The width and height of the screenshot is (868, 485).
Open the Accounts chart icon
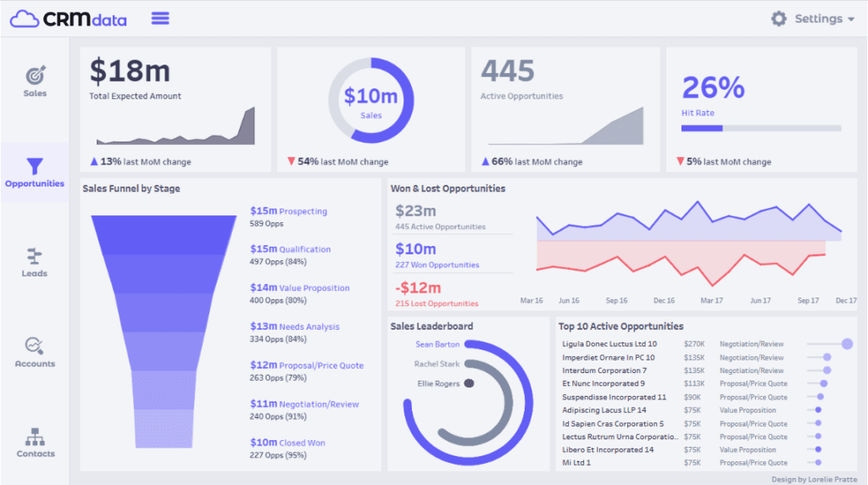[35, 346]
